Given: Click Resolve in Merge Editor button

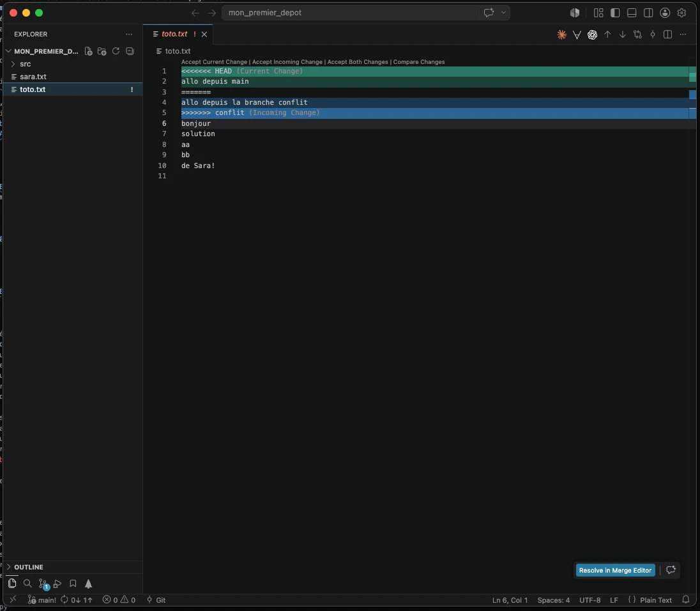Looking at the screenshot, I should 615,570.
